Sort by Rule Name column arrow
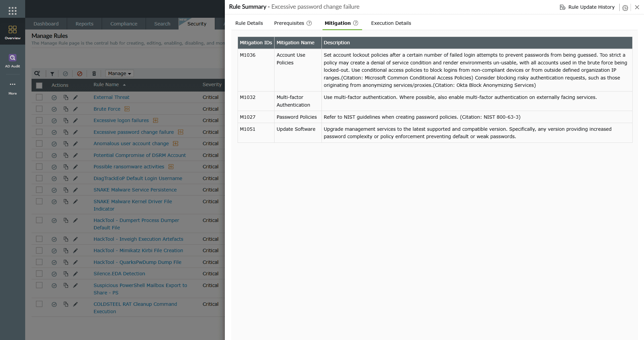Screen dimensions: 644x340 [x=124, y=85]
